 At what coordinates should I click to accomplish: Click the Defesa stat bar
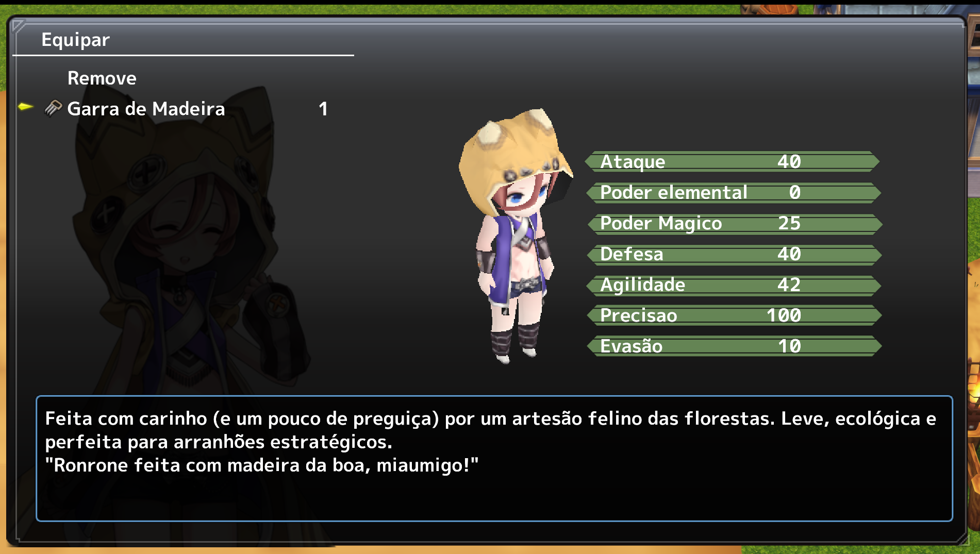pyautogui.click(x=734, y=254)
